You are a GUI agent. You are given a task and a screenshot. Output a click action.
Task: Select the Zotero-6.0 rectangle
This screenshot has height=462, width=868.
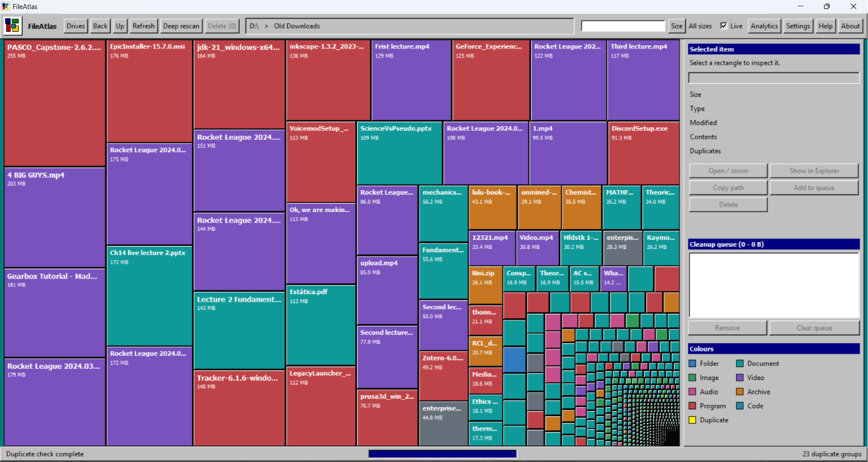pyautogui.click(x=444, y=375)
